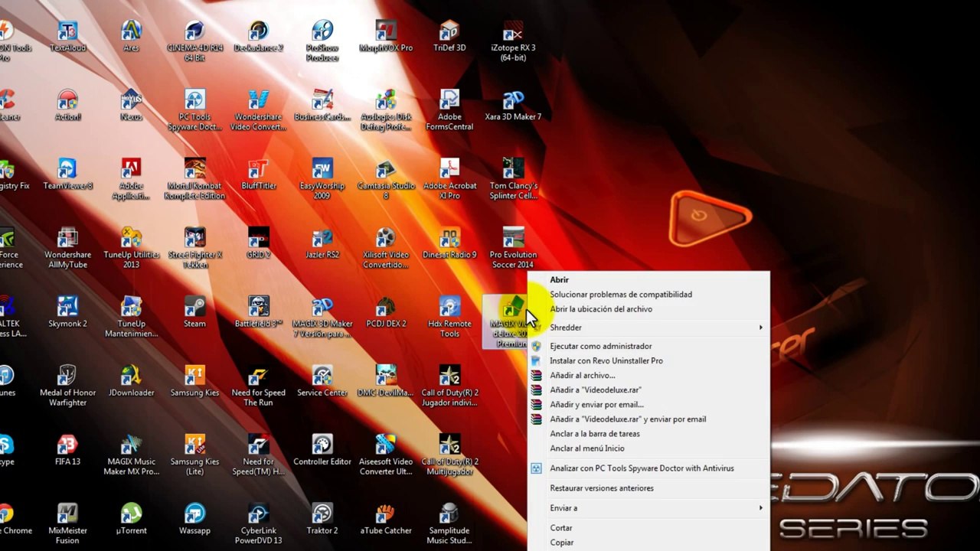Select the CyberLink PowerDVD 13 icon

click(258, 523)
